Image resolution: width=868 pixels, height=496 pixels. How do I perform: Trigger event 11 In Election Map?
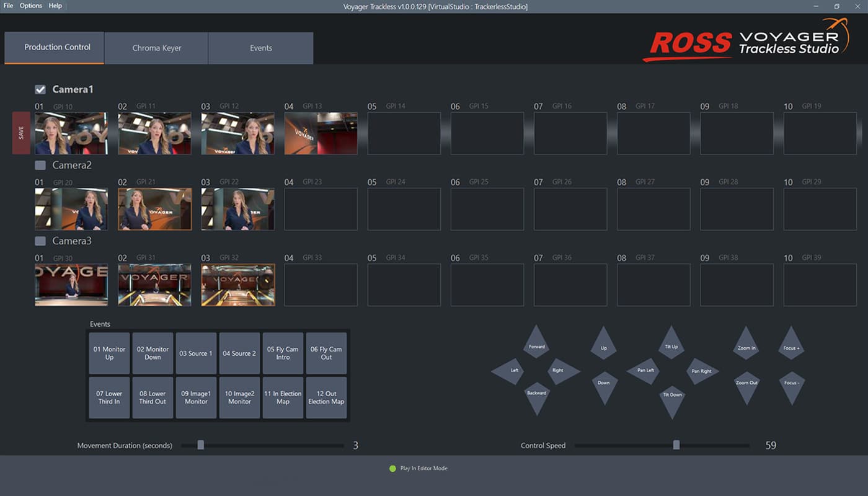[283, 397]
